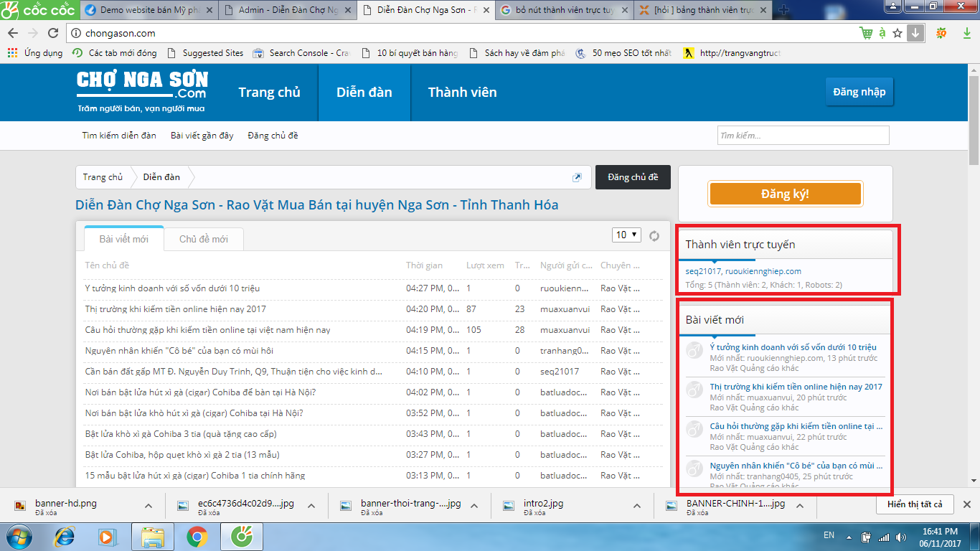Refresh the new posts list icon
The height and width of the screenshot is (551, 980).
coord(654,235)
